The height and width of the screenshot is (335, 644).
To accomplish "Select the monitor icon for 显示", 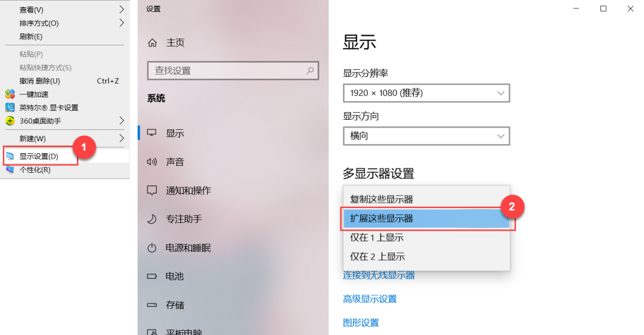I will (152, 133).
